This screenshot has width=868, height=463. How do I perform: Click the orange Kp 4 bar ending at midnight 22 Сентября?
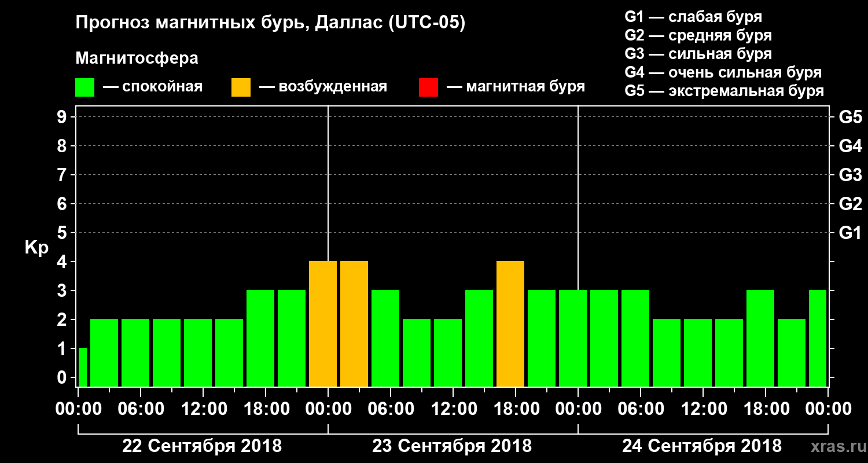pos(323,324)
